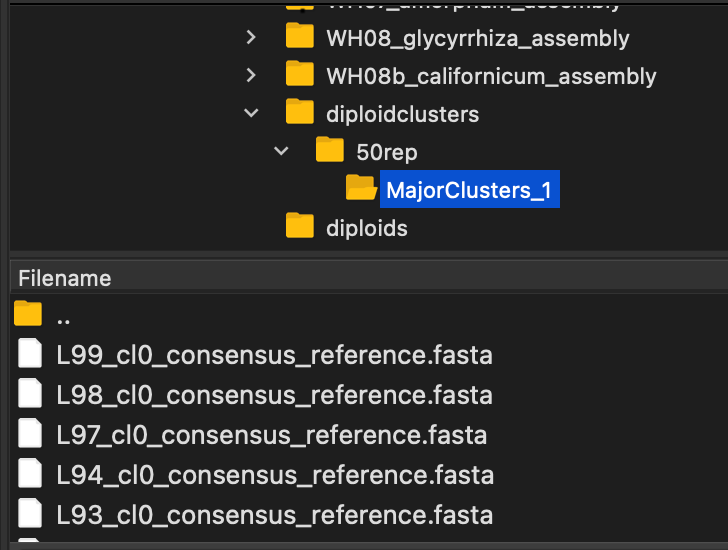The width and height of the screenshot is (728, 550).
Task: Click the WH08_glycyrrhiza_assembly folder icon
Action: click(x=299, y=37)
